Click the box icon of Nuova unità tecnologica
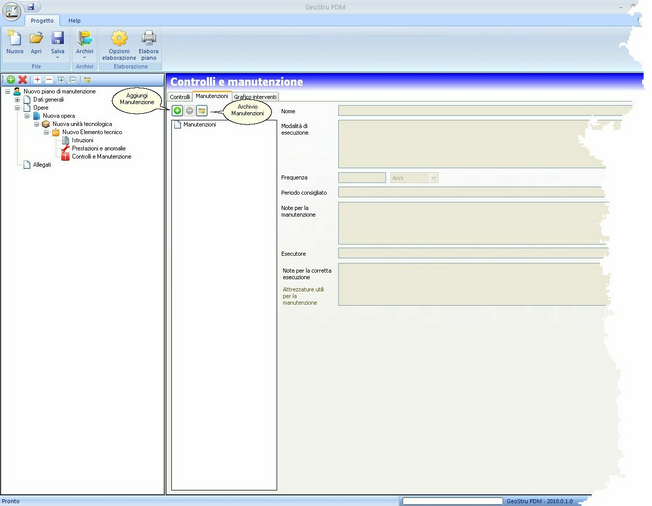Image resolution: width=652 pixels, height=506 pixels. point(46,124)
